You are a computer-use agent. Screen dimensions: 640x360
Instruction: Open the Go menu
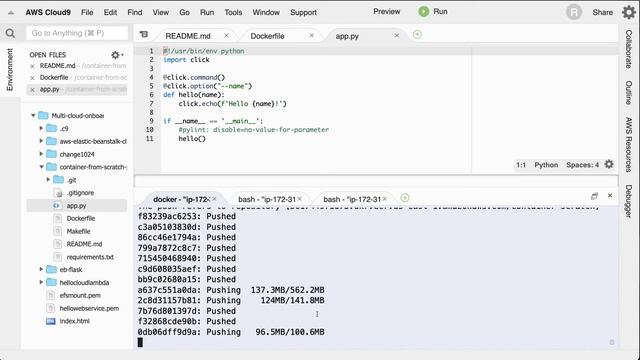click(x=184, y=12)
